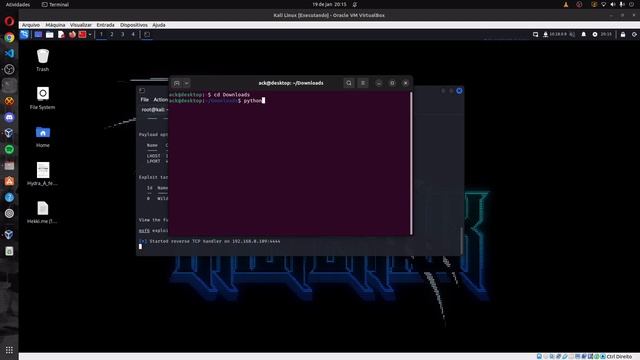640x360 pixels.
Task: Open the Dispositivos menu
Action: [x=134, y=25]
